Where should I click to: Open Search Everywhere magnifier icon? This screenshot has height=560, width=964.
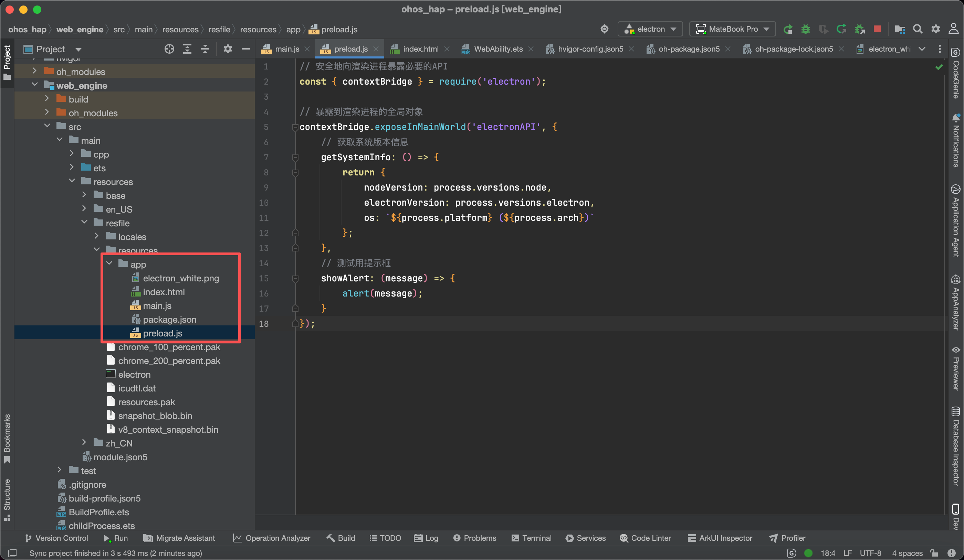click(x=917, y=29)
